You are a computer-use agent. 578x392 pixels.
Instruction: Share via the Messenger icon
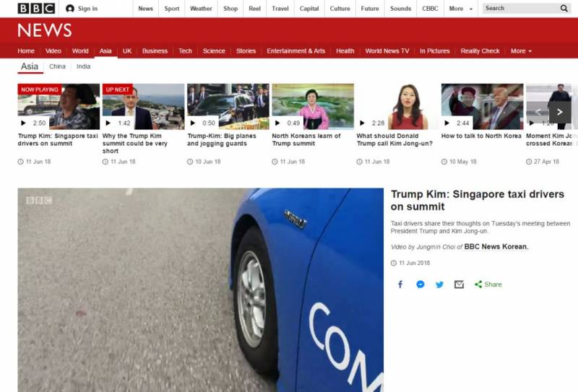(x=420, y=284)
